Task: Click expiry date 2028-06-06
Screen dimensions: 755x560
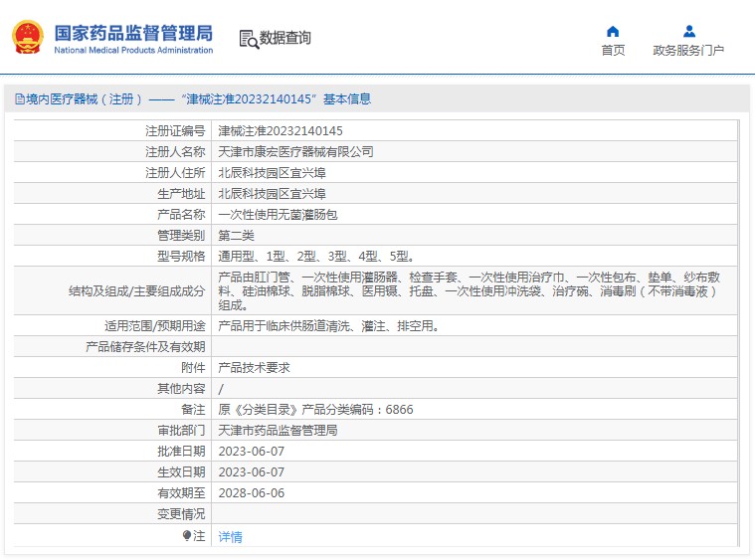Action: (x=252, y=493)
